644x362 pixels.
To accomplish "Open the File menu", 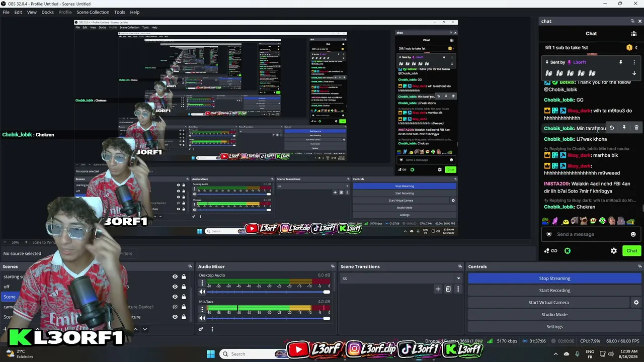I will [6, 12].
